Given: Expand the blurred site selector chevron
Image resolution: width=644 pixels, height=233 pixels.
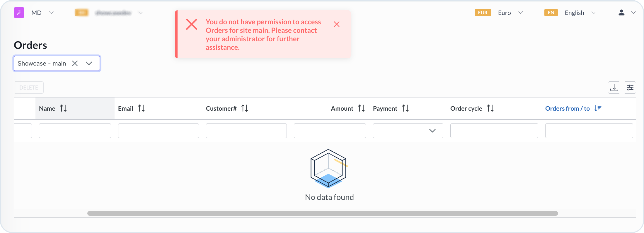Looking at the screenshot, I should click(x=141, y=13).
